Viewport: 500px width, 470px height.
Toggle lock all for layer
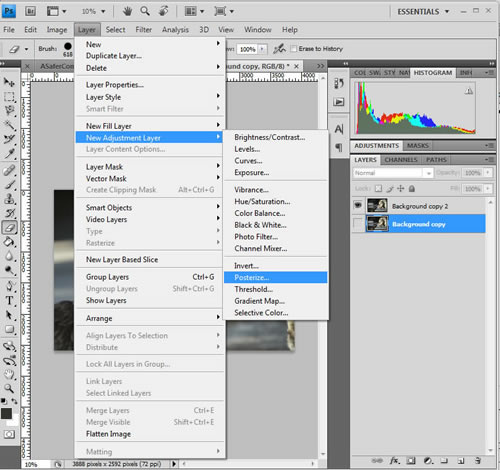click(412, 189)
